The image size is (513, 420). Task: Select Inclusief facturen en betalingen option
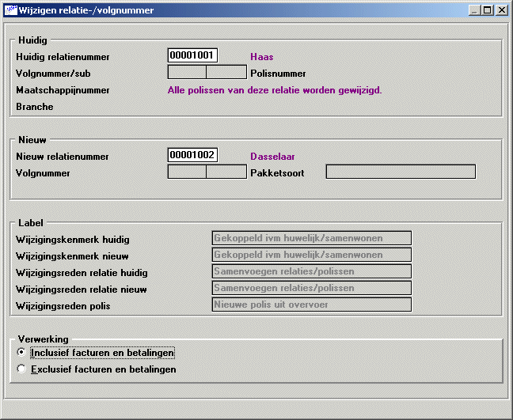[x=21, y=352]
